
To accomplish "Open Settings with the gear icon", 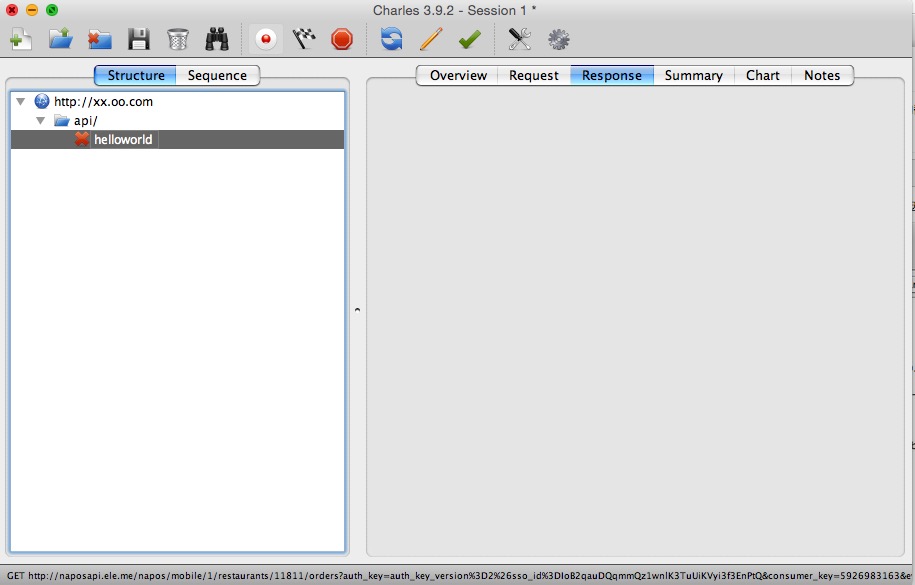I will click(x=558, y=39).
